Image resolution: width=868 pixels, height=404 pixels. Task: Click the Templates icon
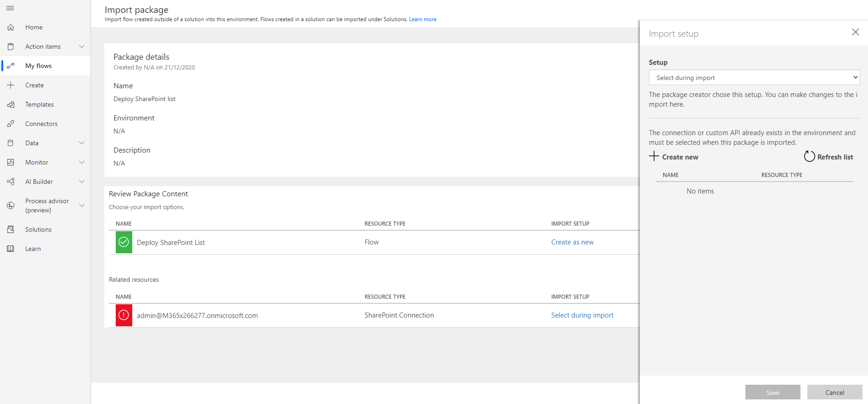pos(11,104)
